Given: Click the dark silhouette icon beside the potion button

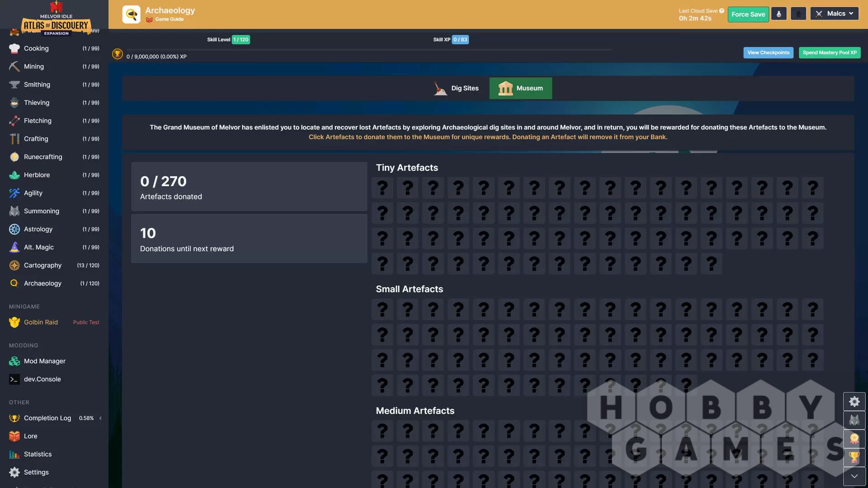Looking at the screenshot, I should (798, 14).
